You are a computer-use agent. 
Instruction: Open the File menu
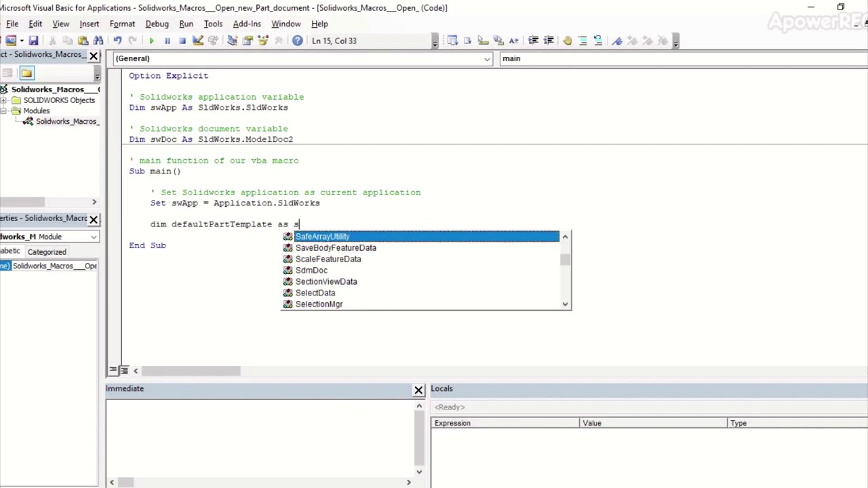point(12,24)
